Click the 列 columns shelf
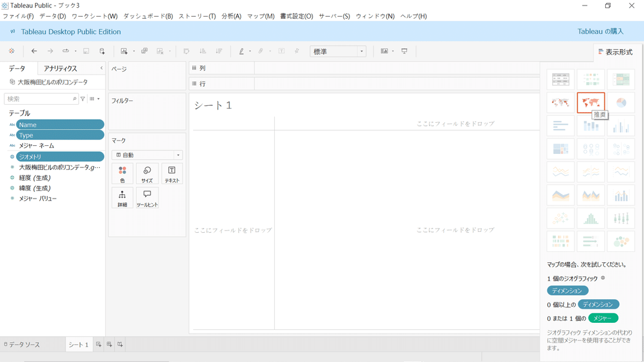The width and height of the screenshot is (644, 362). click(x=364, y=68)
